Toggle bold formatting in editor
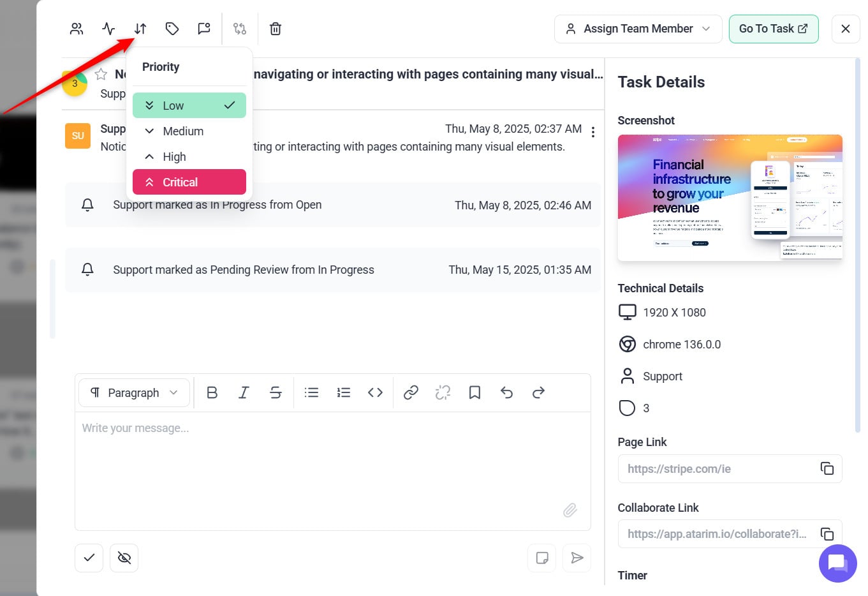Image resolution: width=868 pixels, height=596 pixels. point(212,392)
